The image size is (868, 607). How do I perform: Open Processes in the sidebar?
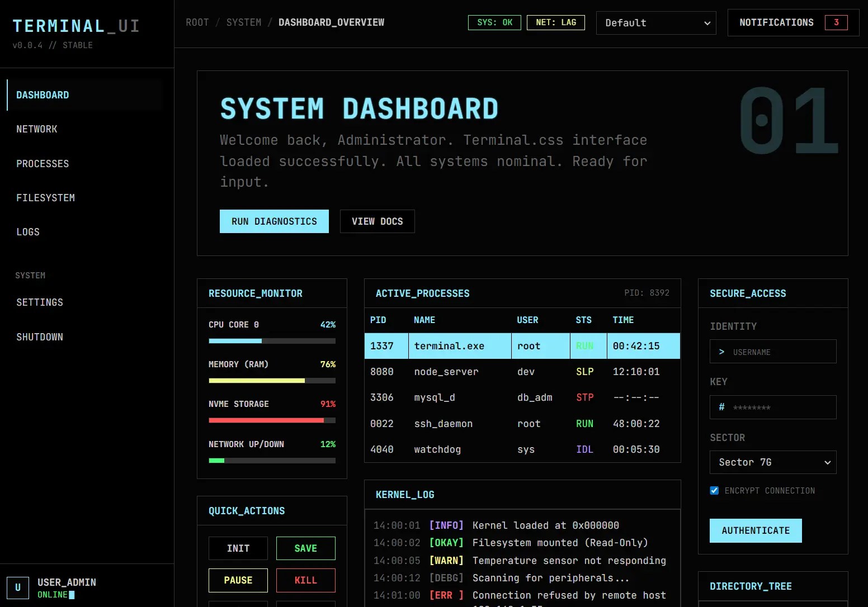pyautogui.click(x=84, y=164)
